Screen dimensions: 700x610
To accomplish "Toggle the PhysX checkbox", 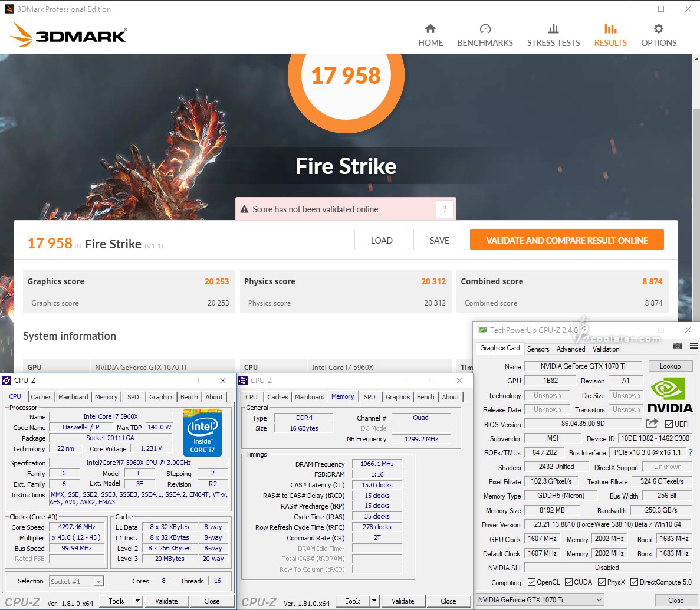I will (602, 582).
